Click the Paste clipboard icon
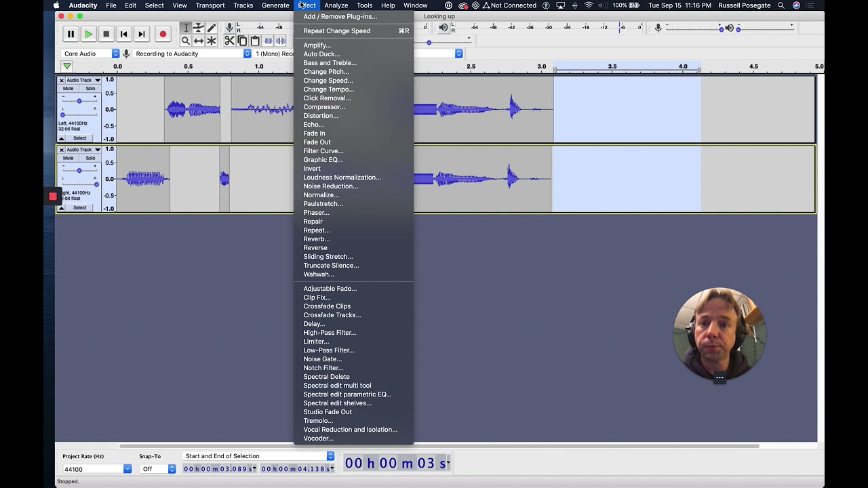Image resolution: width=868 pixels, height=488 pixels. pyautogui.click(x=255, y=41)
